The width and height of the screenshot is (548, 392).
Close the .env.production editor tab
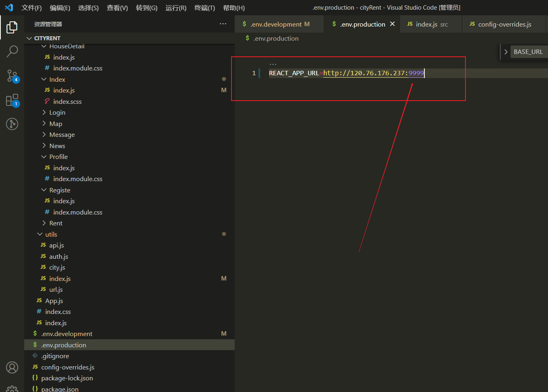click(x=392, y=24)
